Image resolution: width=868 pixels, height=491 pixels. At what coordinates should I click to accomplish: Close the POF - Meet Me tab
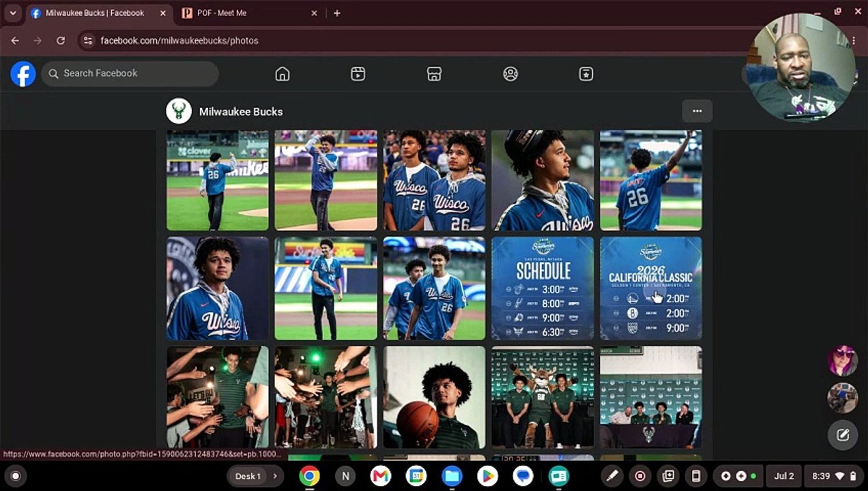(314, 13)
